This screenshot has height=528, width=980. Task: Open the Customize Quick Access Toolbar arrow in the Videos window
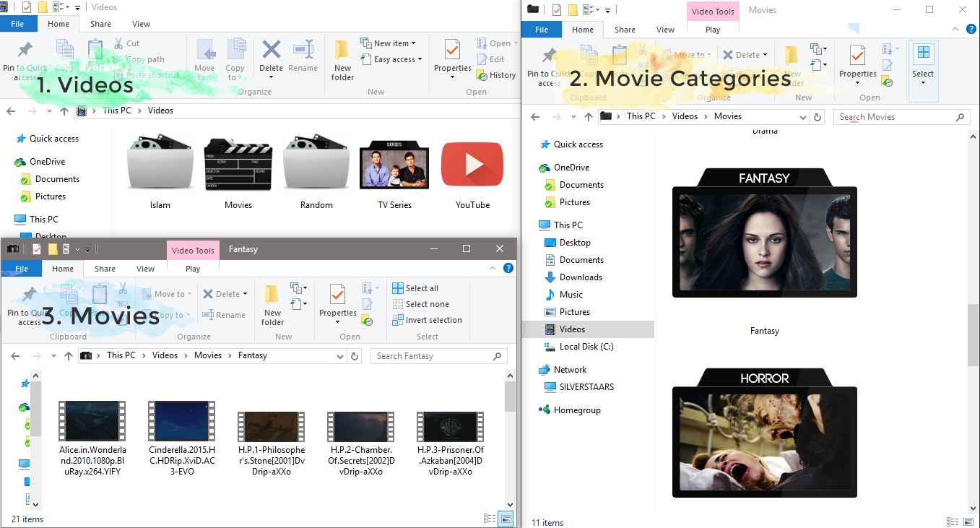coord(77,8)
